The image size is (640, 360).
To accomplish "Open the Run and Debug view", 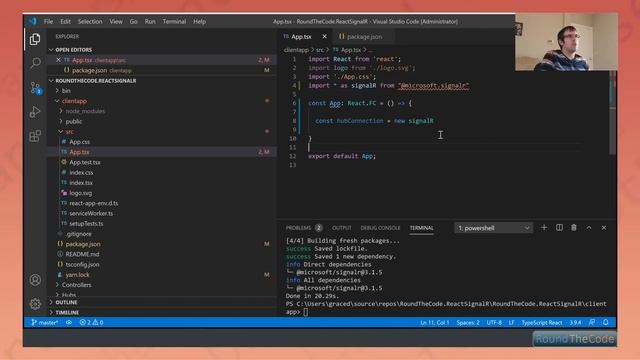I will point(35,112).
